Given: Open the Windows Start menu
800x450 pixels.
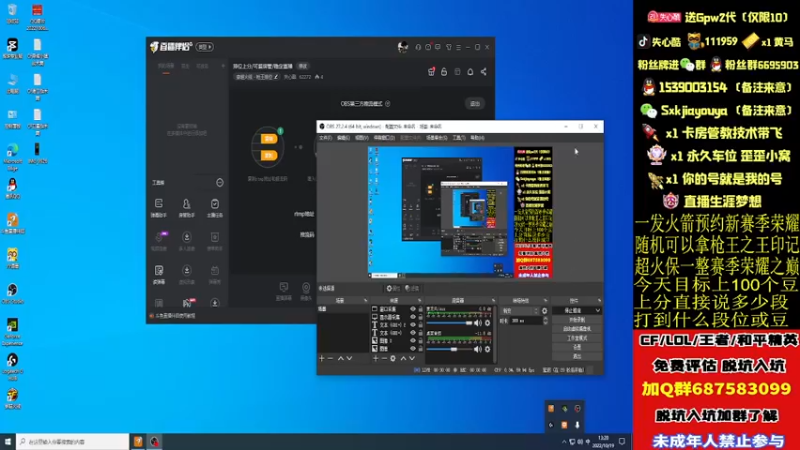Looking at the screenshot, I should click(x=8, y=442).
